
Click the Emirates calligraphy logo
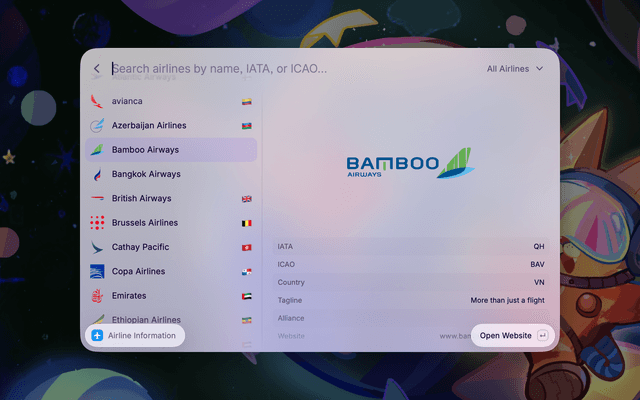[97, 296]
